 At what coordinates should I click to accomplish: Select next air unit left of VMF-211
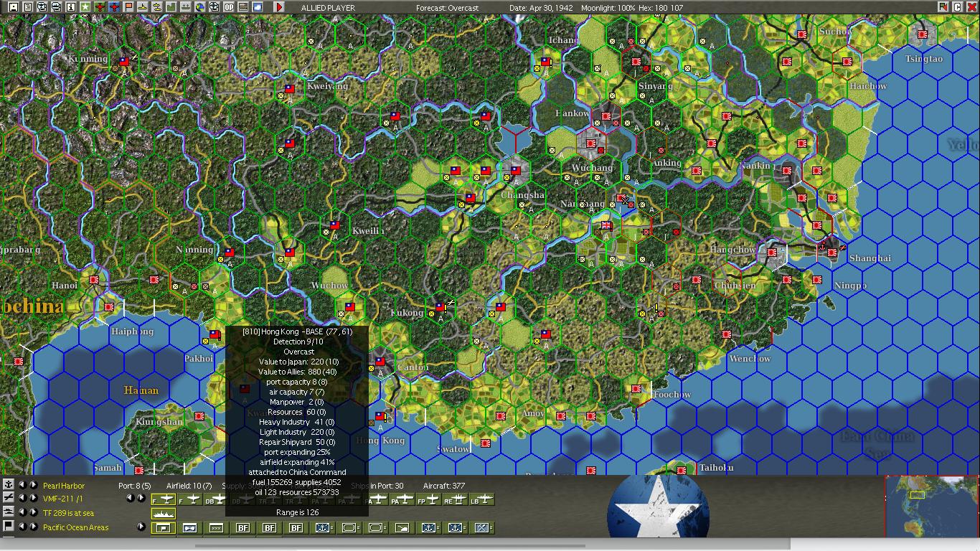coord(33,498)
